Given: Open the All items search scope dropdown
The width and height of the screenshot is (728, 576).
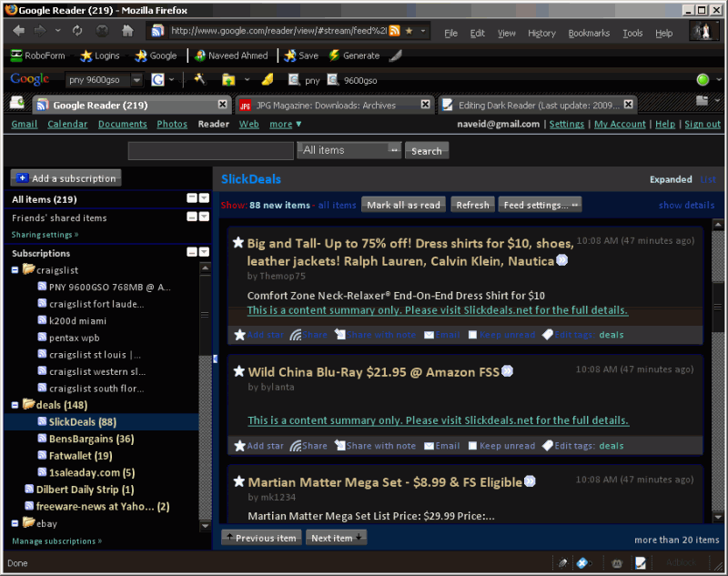Looking at the screenshot, I should tap(349, 150).
